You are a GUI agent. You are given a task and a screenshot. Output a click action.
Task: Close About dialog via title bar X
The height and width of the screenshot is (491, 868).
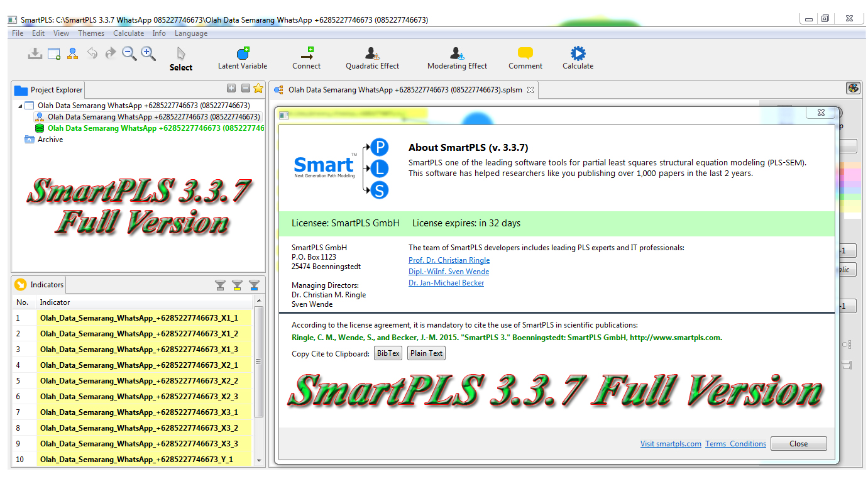(x=821, y=113)
